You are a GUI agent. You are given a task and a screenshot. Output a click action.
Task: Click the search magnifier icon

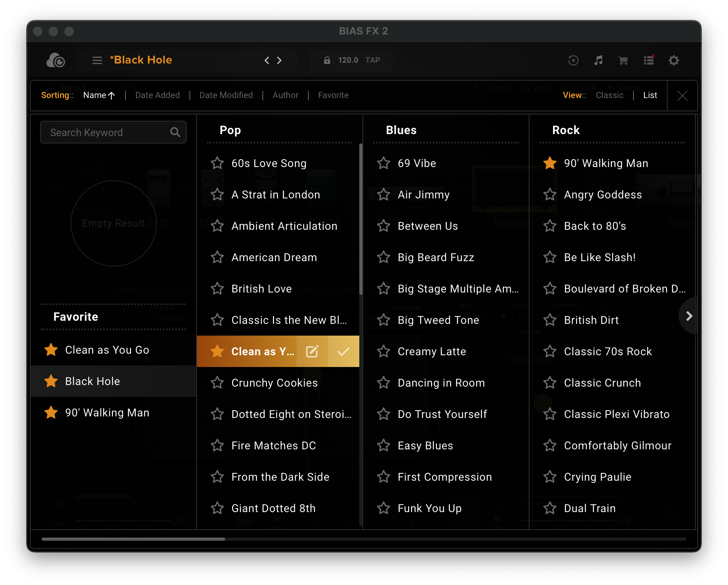click(x=175, y=133)
